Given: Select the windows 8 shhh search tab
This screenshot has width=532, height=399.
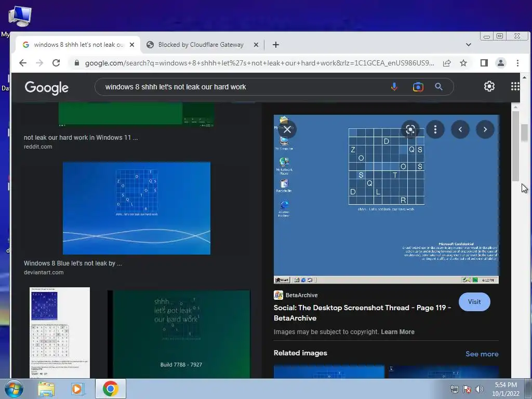Looking at the screenshot, I should click(79, 45).
